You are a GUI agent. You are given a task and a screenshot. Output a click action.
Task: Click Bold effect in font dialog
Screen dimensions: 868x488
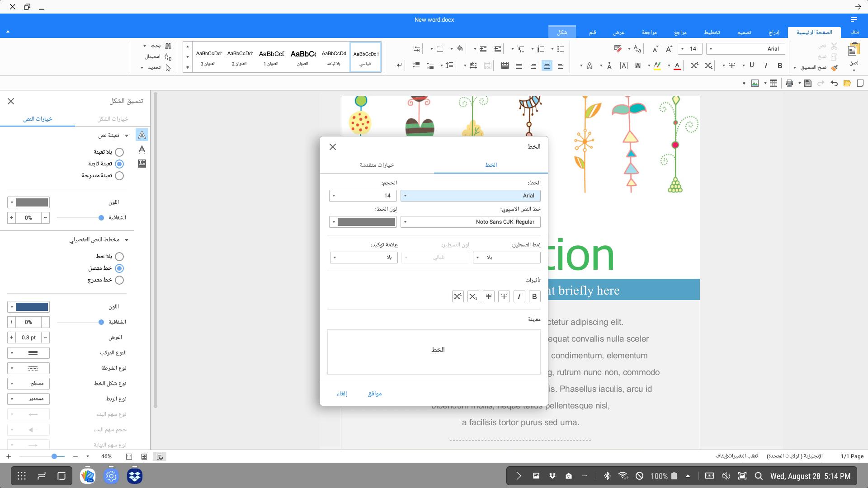[x=534, y=296]
